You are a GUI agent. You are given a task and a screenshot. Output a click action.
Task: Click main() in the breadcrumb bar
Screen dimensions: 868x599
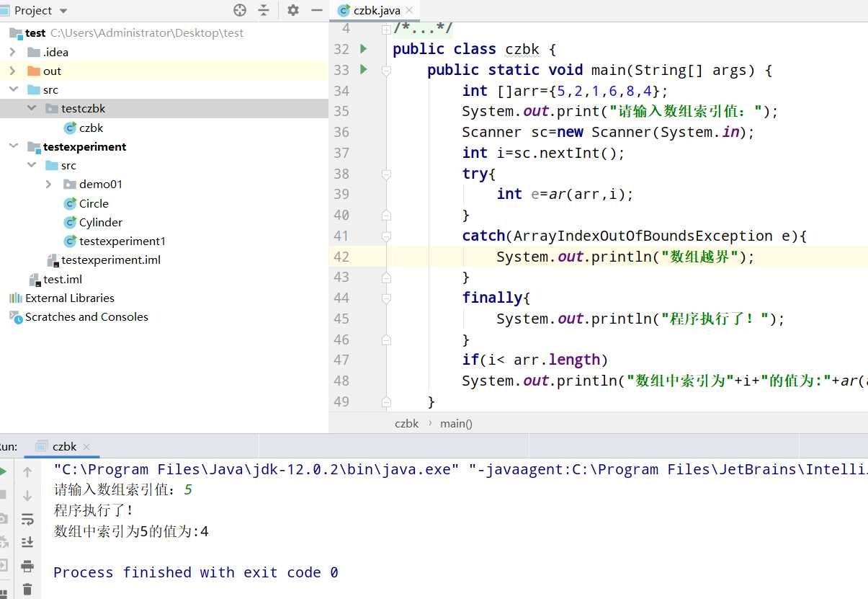tap(456, 423)
